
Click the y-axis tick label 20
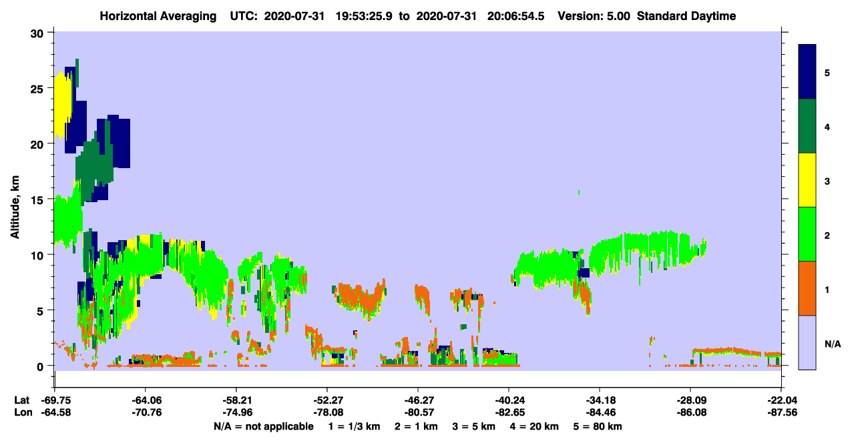(38, 143)
